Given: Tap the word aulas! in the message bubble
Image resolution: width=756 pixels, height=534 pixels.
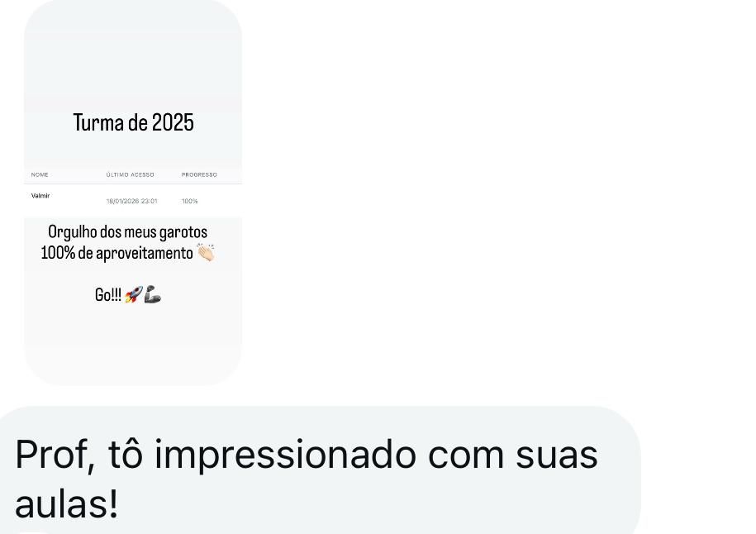Looking at the screenshot, I should click(67, 504).
